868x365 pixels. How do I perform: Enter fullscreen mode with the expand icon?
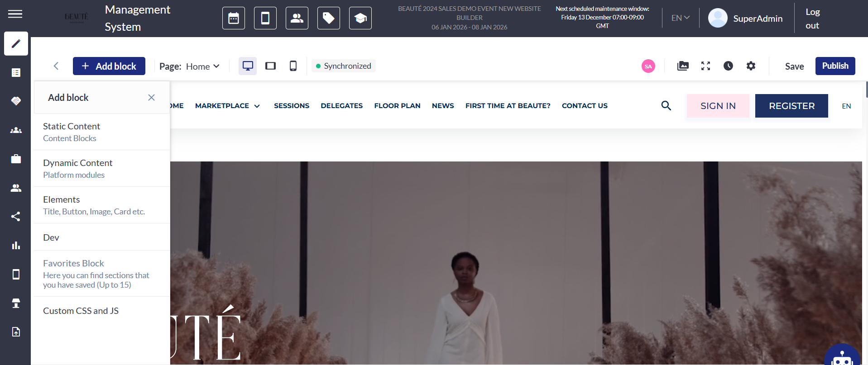705,66
